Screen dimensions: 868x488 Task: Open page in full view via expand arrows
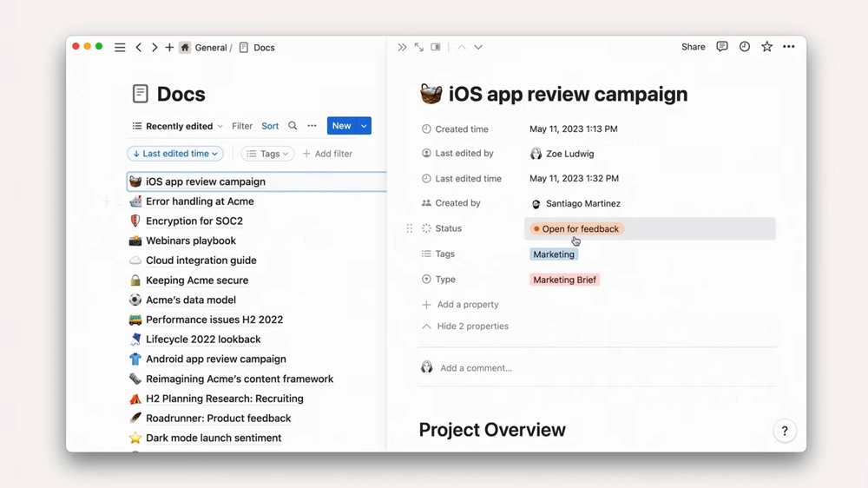[x=419, y=47]
